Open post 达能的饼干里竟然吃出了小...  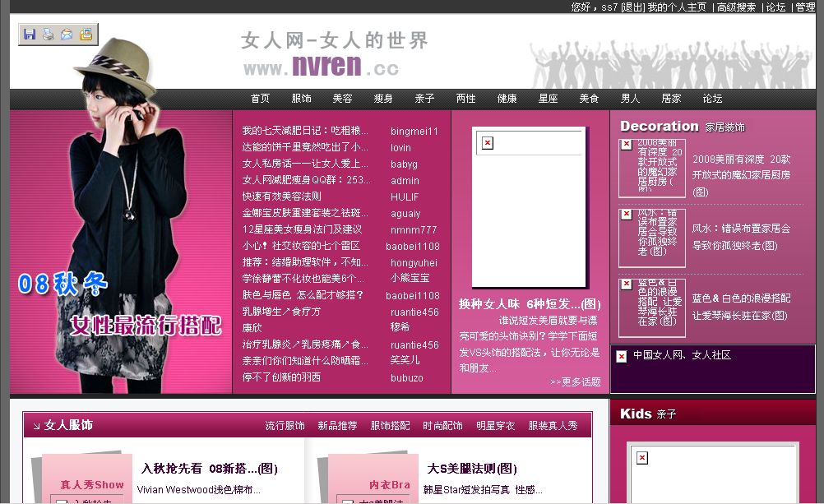[305, 147]
